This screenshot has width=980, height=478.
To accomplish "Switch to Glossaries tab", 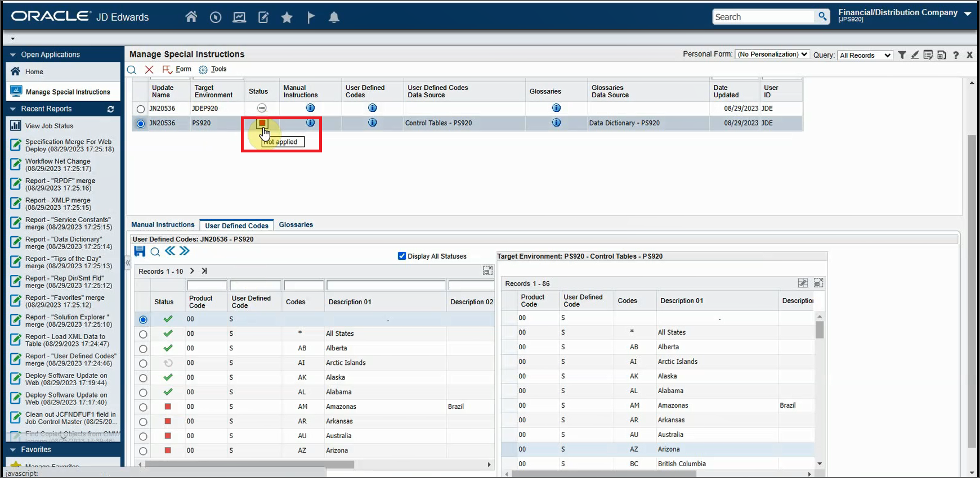I will [x=296, y=224].
